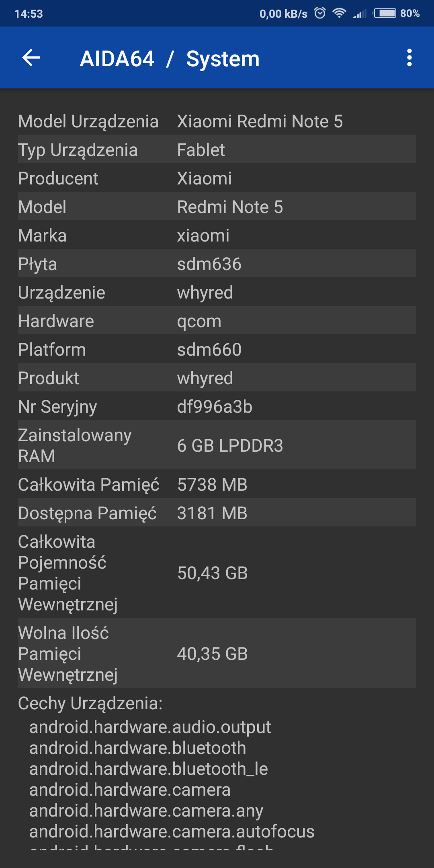Tap the android.hardware.bluetooth_le feature entry
The width and height of the screenshot is (434, 868).
[149, 769]
